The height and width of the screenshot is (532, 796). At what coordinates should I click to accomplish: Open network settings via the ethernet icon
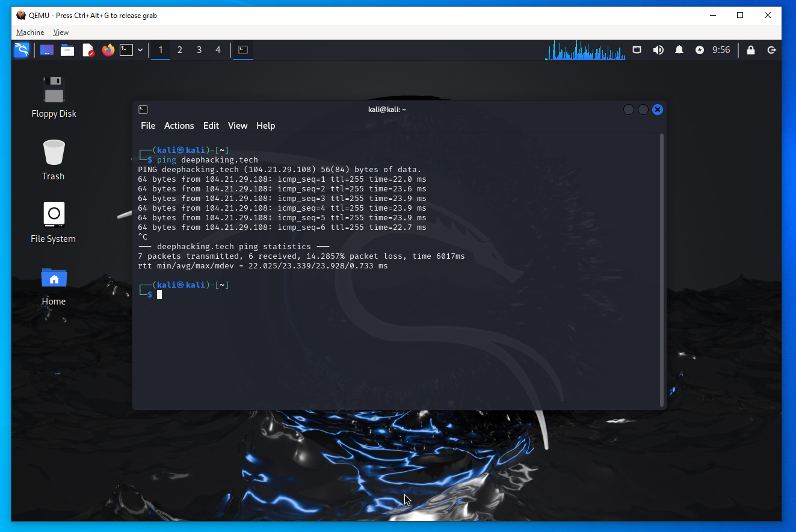coord(637,50)
